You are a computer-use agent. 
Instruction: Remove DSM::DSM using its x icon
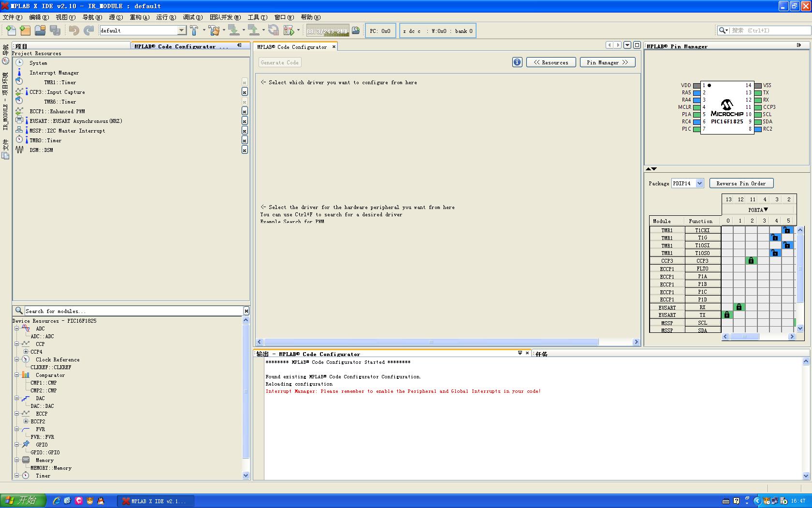(x=245, y=150)
